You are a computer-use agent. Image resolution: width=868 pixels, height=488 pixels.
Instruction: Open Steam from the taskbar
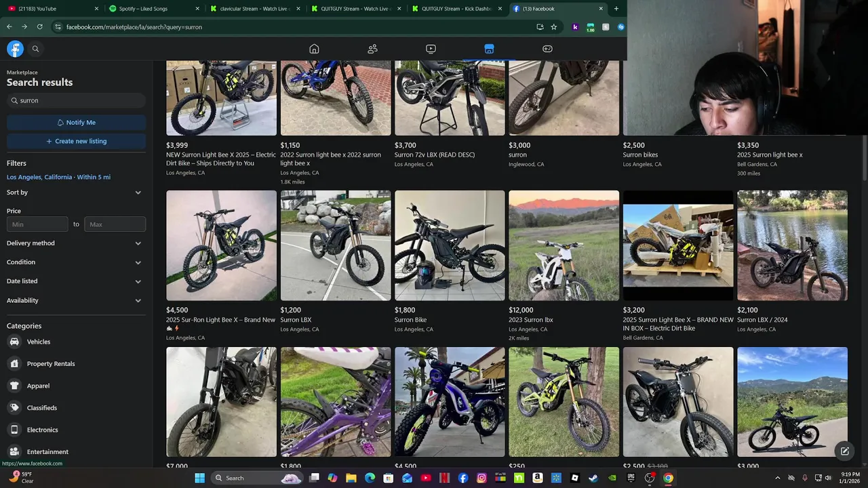click(593, 478)
